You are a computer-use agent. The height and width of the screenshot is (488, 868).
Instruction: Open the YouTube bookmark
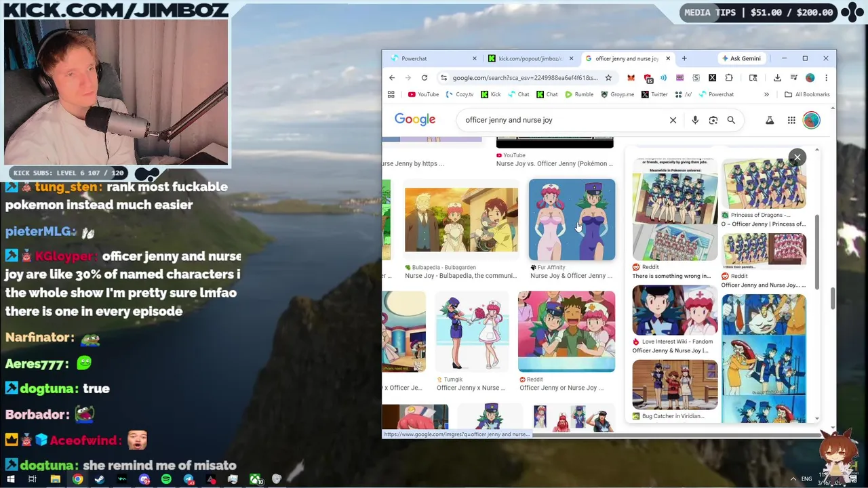(x=423, y=94)
